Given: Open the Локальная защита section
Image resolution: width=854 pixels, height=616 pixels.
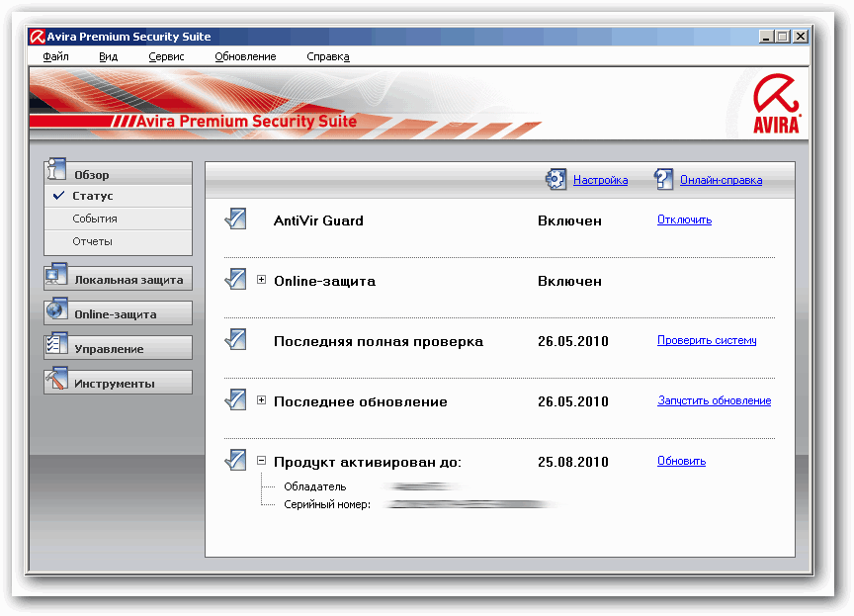Looking at the screenshot, I should click(x=119, y=278).
